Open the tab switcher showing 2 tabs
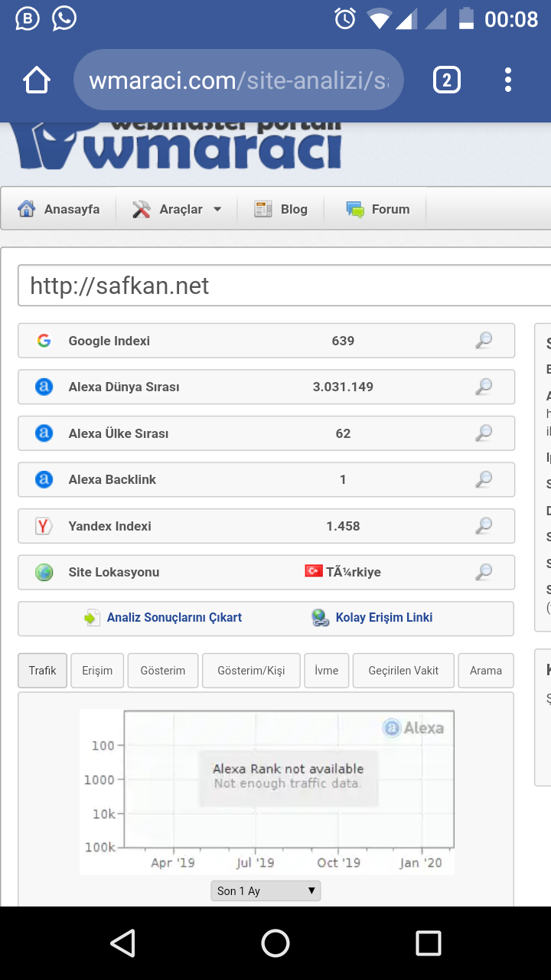Screen dimensions: 551x980 click(x=447, y=80)
